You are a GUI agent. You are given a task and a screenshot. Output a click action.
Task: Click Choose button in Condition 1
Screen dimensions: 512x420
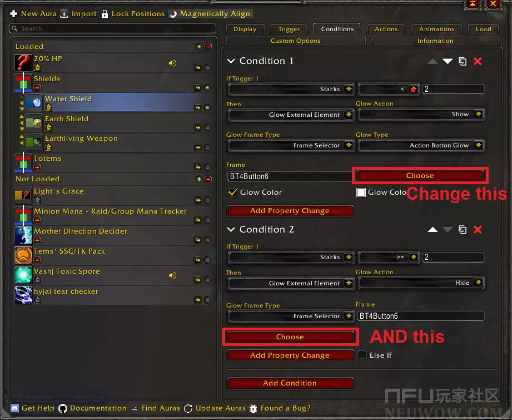coord(420,176)
